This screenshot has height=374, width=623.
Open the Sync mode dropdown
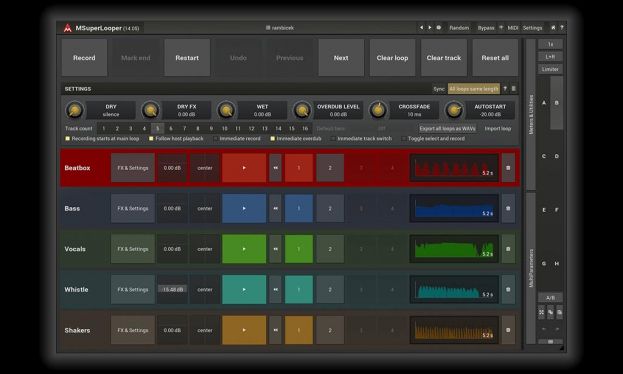pyautogui.click(x=474, y=89)
